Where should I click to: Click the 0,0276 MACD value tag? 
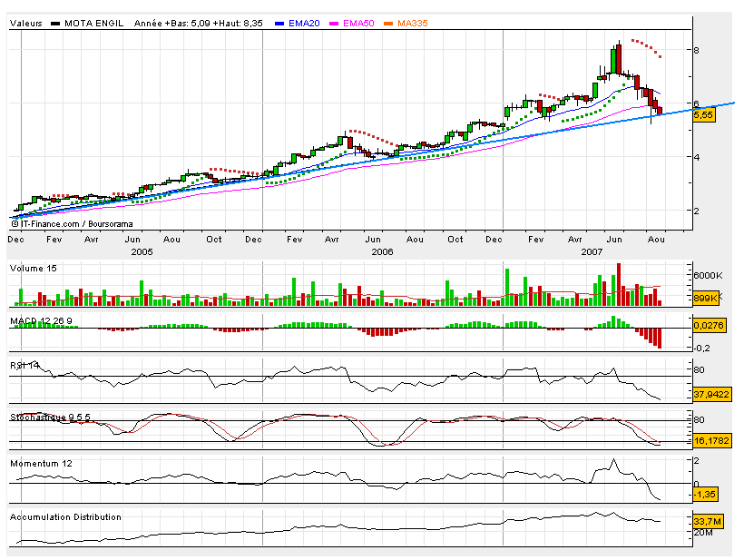point(709,325)
